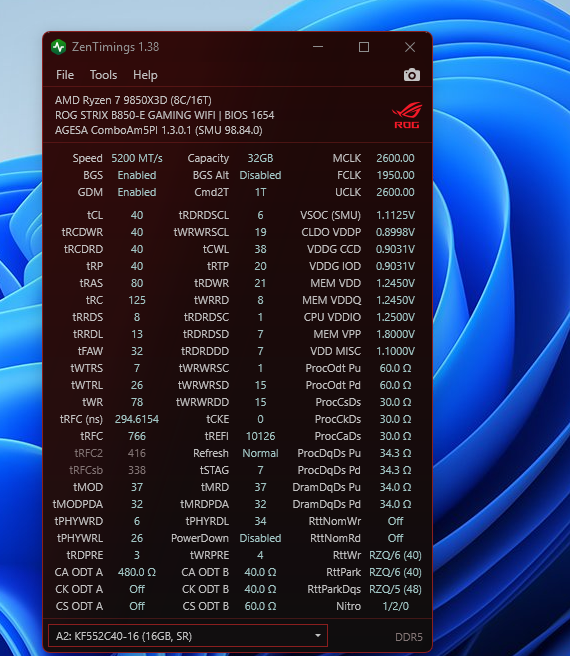The image size is (570, 656).
Task: Click the tRRDL value 13
Action: click(137, 334)
